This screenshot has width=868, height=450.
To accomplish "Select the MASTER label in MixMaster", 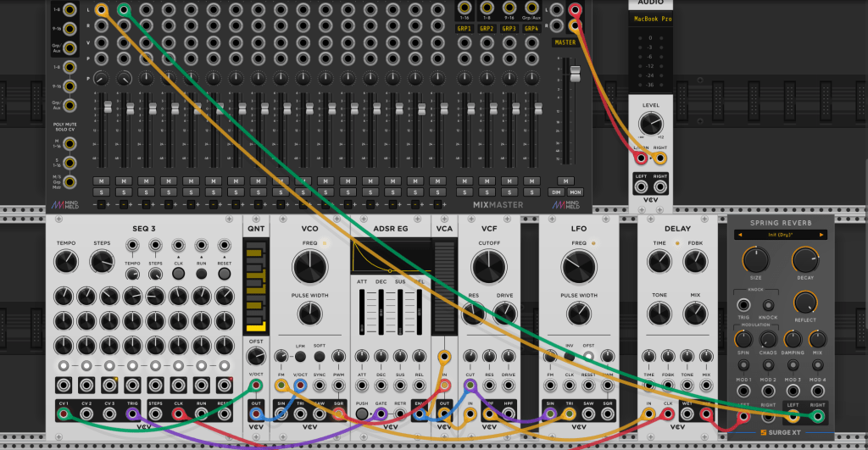I will pyautogui.click(x=565, y=42).
